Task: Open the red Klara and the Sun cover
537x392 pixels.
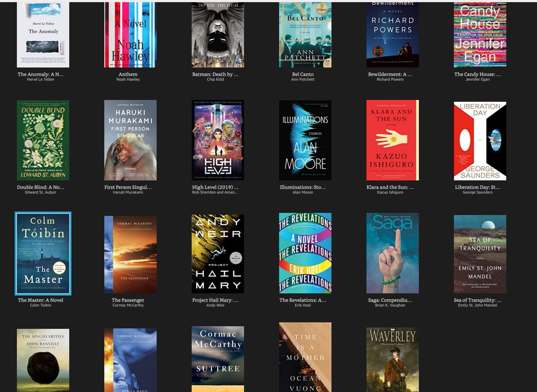Action: pos(392,141)
